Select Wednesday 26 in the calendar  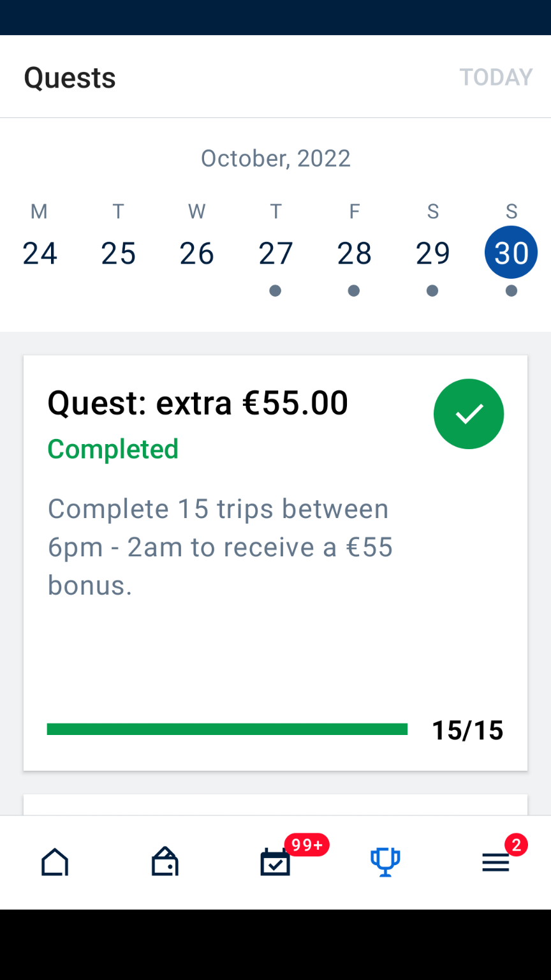[197, 253]
